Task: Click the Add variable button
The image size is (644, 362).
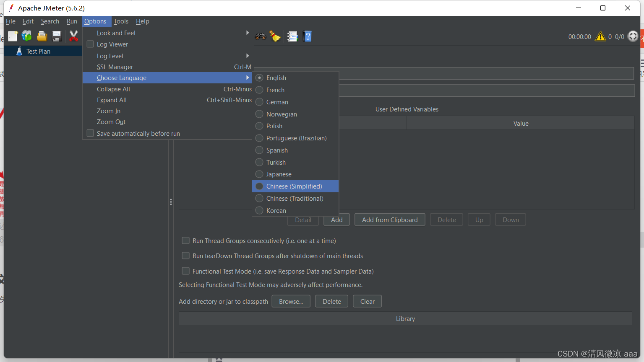Action: click(x=336, y=220)
